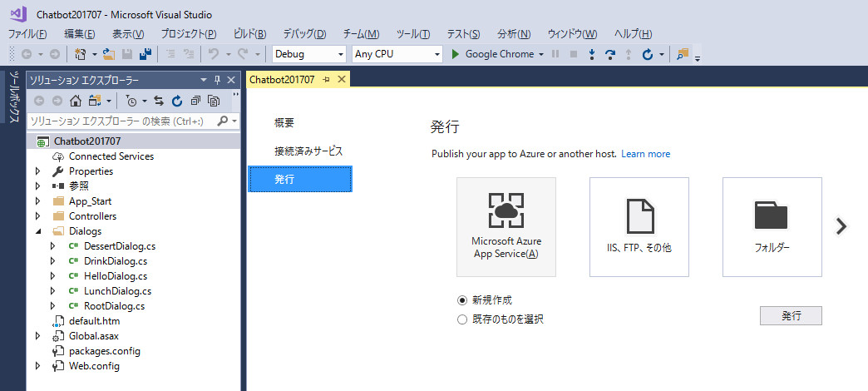
Task: Pin the Solution Explorer panel
Action: [218, 81]
